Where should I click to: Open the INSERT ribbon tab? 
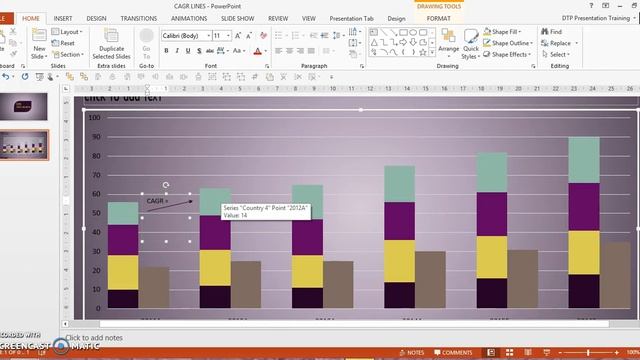coord(63,18)
